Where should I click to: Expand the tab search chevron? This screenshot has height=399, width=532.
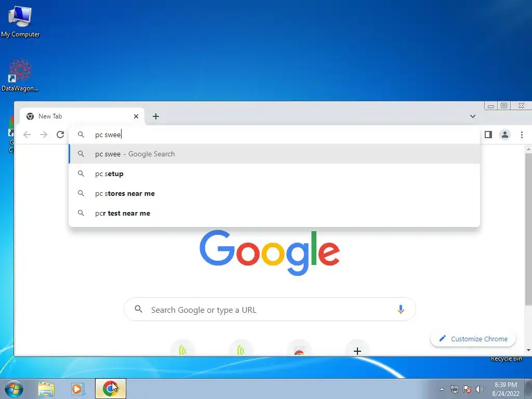point(473,116)
